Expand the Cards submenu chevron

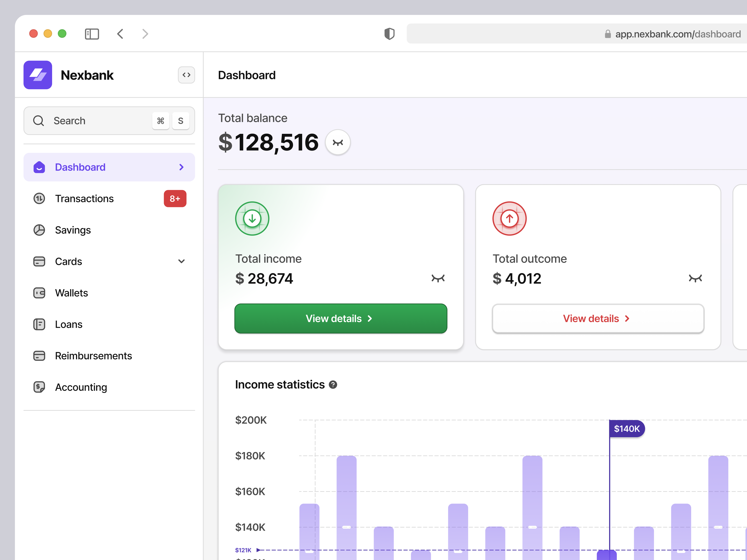pyautogui.click(x=181, y=261)
